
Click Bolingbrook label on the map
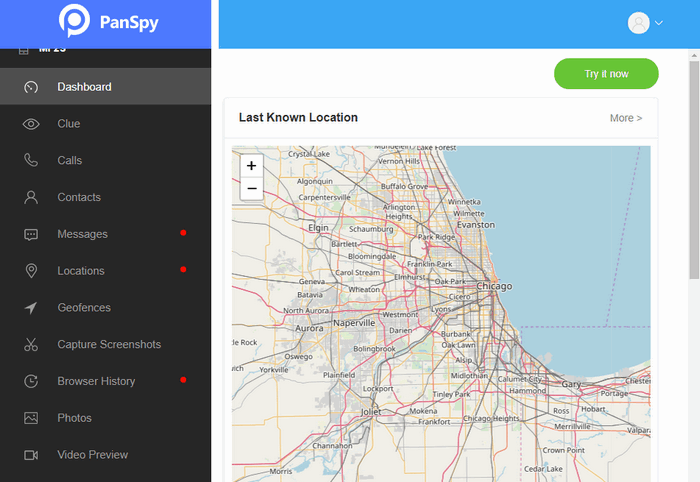point(374,349)
